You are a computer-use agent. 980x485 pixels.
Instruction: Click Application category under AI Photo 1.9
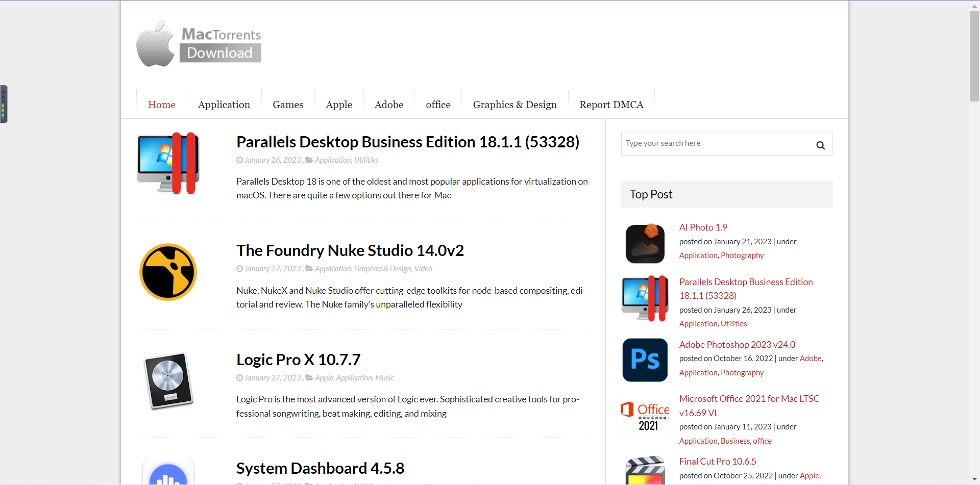click(698, 256)
